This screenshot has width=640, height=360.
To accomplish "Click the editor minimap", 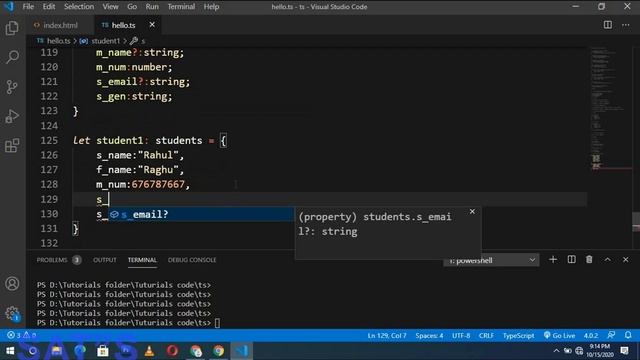I will point(610,108).
